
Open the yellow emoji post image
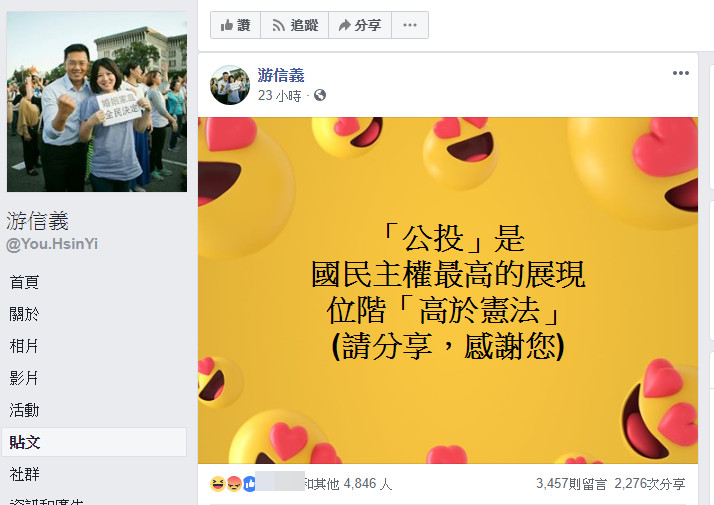(448, 291)
